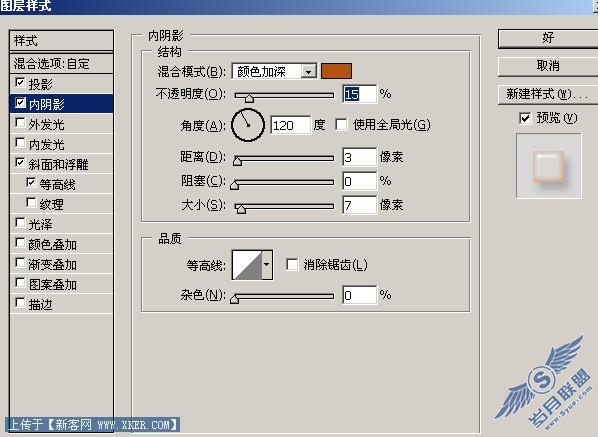
Task: Enable the 纹理 texture checkbox
Action: pos(31,203)
